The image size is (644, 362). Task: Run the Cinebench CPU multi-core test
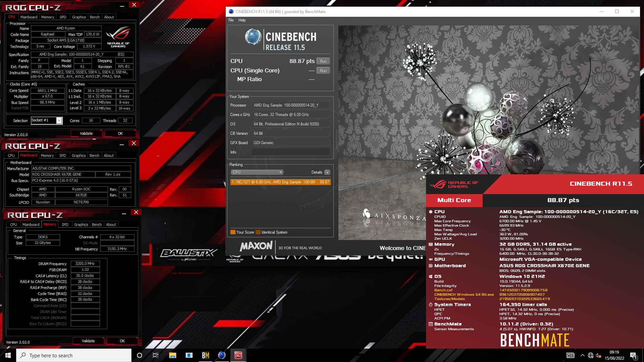pos(323,61)
